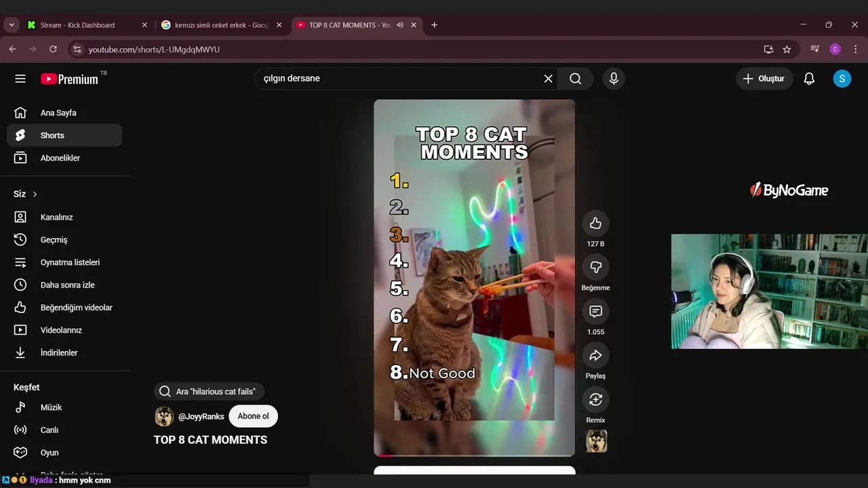Like the short with thumbs up

[x=595, y=223]
